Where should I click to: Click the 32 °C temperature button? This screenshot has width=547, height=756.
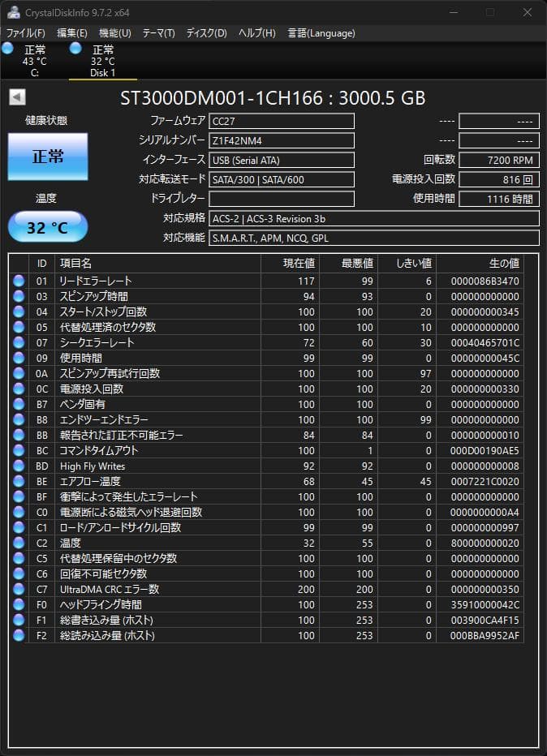click(x=48, y=226)
